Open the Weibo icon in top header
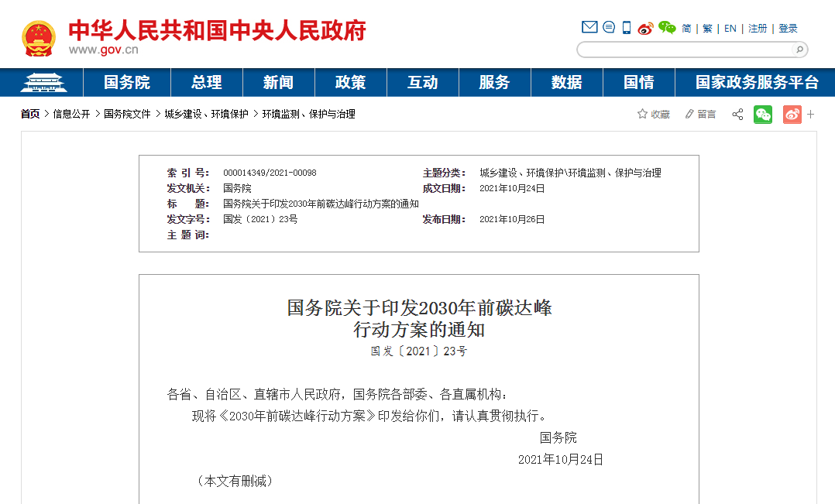This screenshot has height=504, width=835. pos(646,29)
